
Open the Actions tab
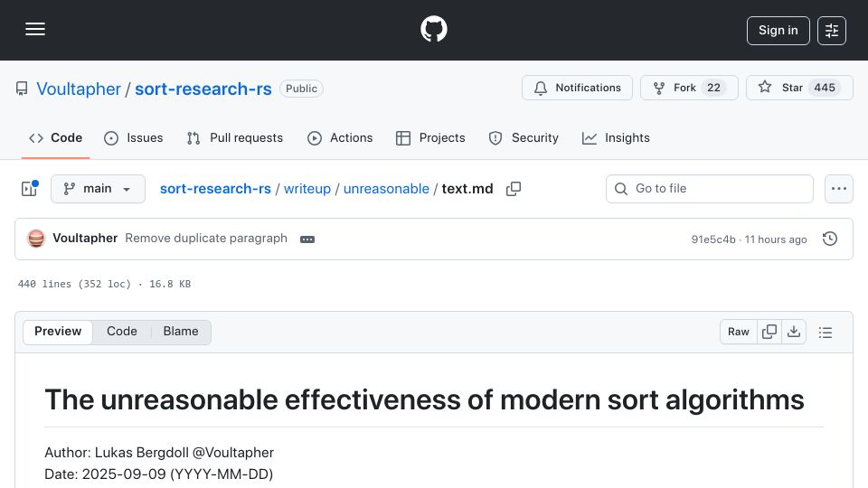340,137
